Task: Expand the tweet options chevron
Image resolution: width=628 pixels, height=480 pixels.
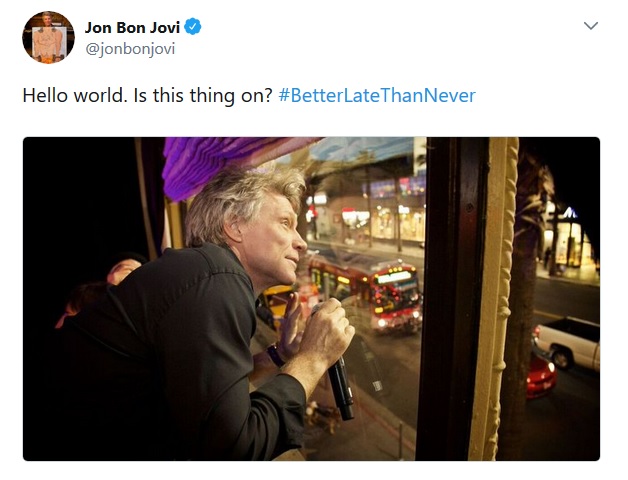Action: click(x=591, y=26)
